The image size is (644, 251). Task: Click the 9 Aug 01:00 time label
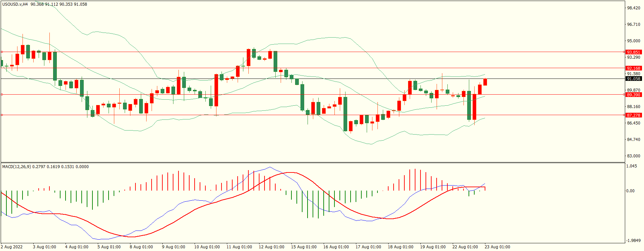click(x=173, y=247)
